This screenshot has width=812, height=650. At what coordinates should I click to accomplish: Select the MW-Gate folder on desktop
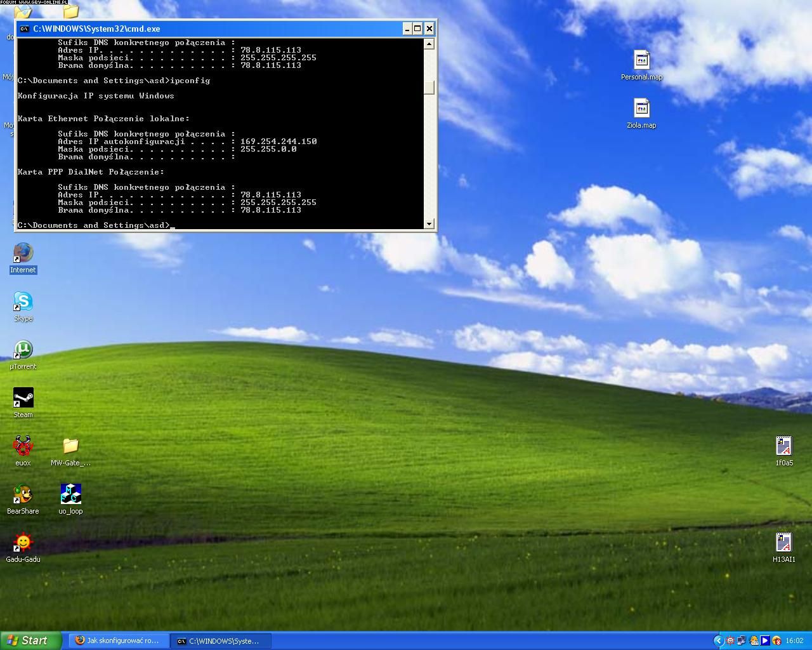[70, 451]
